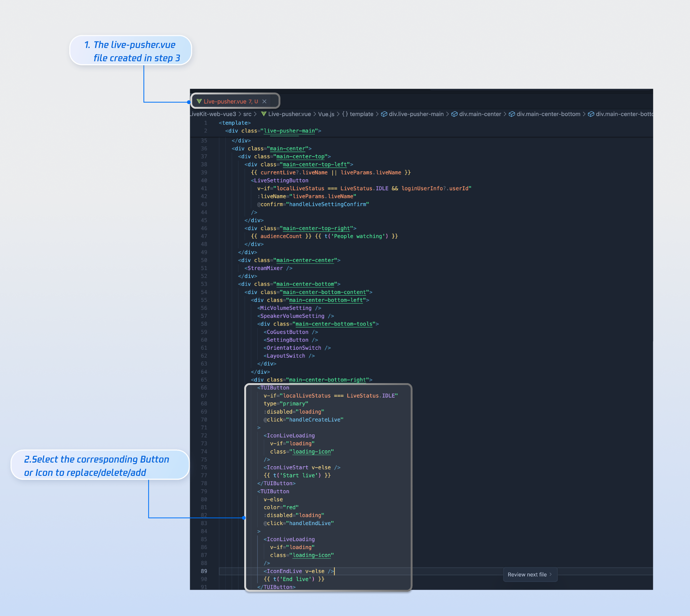Click the arrow icon in Review next file

click(x=551, y=574)
